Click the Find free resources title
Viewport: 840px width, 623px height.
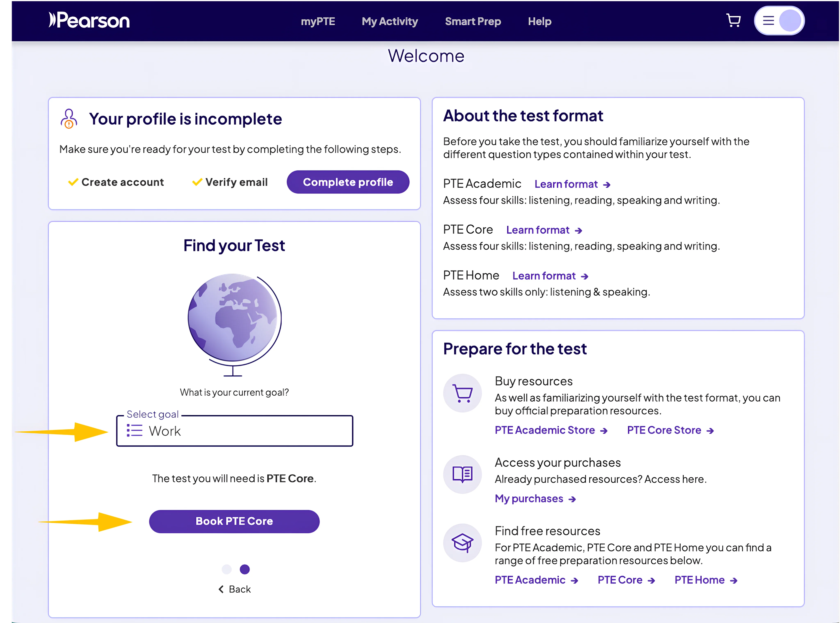pyautogui.click(x=547, y=531)
